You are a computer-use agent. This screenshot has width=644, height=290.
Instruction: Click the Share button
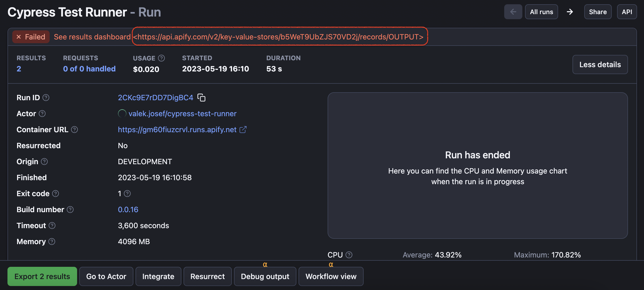[x=598, y=12]
